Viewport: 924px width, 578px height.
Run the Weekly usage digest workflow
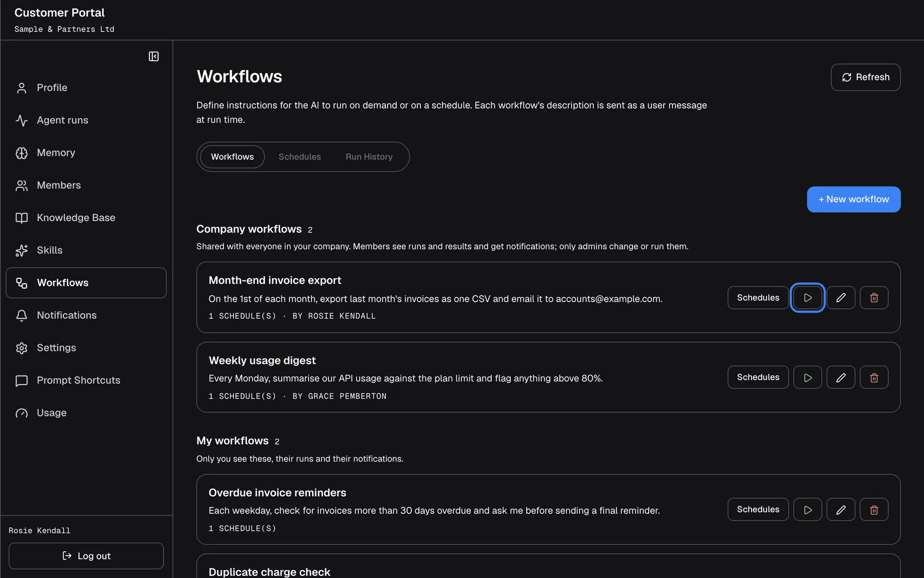(807, 378)
